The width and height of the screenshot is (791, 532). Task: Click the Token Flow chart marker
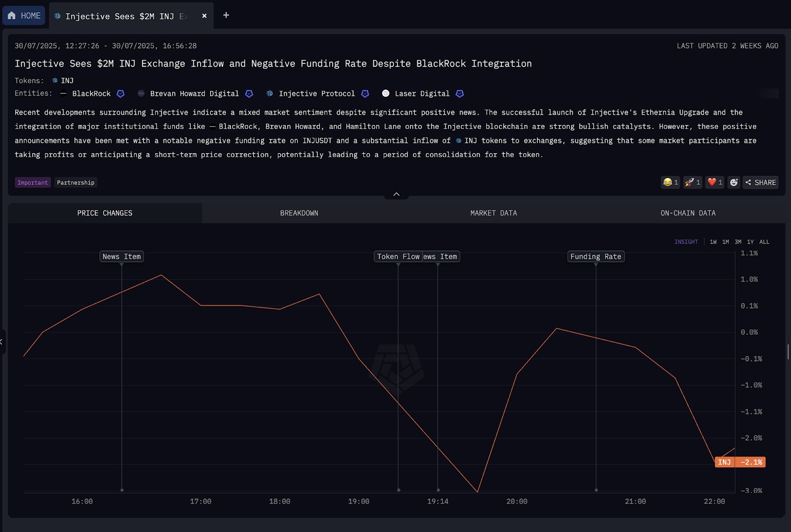398,256
